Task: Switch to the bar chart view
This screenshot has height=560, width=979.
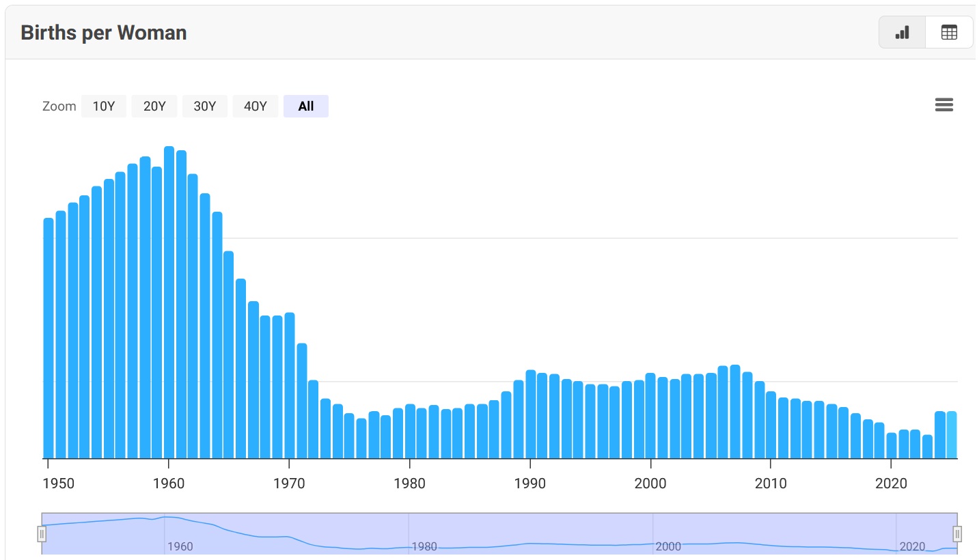Action: click(x=902, y=32)
